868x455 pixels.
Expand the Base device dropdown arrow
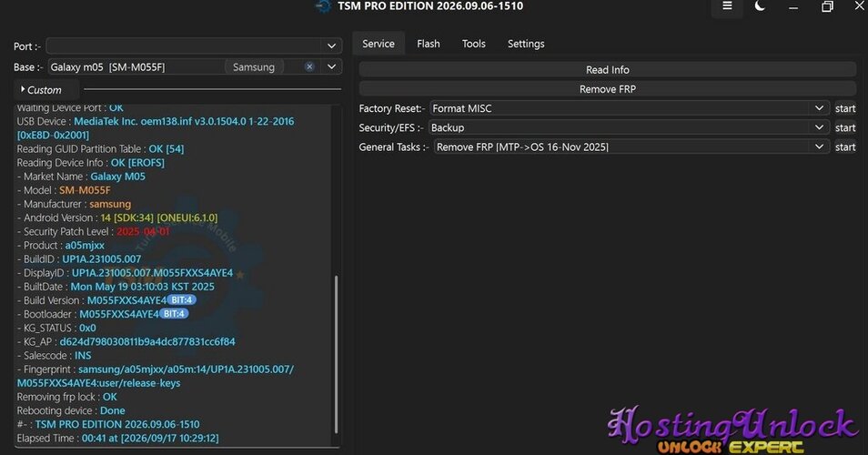click(x=331, y=67)
